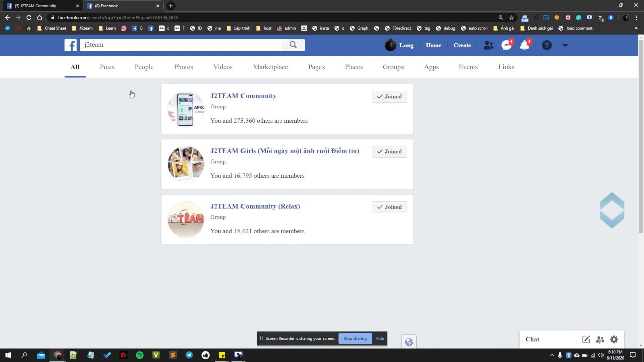Open the Learn bookmark folder
644x362 pixels.
pos(107,28)
